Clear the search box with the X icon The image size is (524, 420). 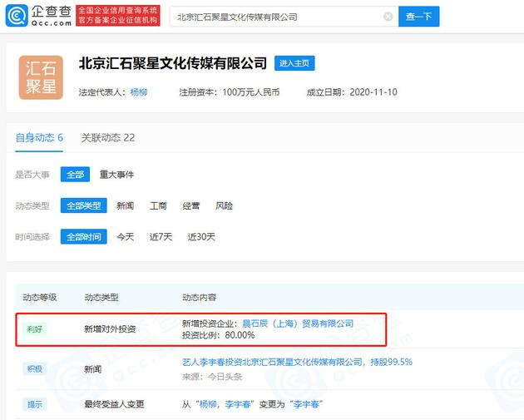point(388,17)
